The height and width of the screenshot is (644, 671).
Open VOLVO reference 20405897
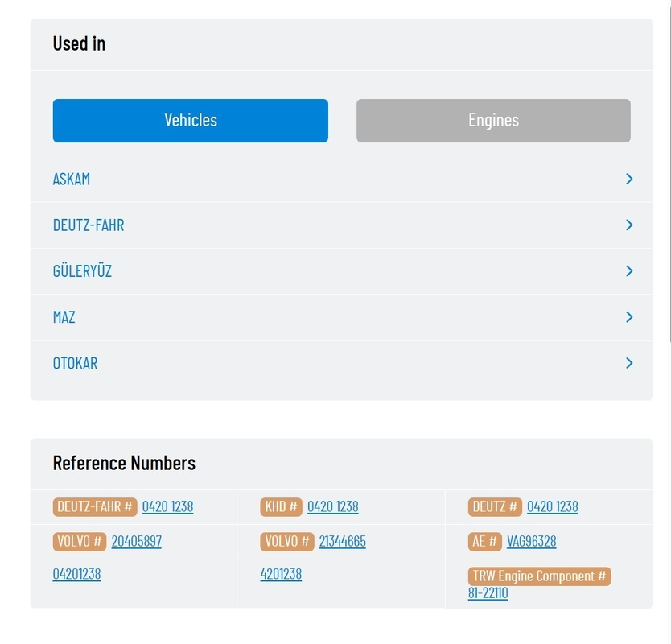coord(137,541)
